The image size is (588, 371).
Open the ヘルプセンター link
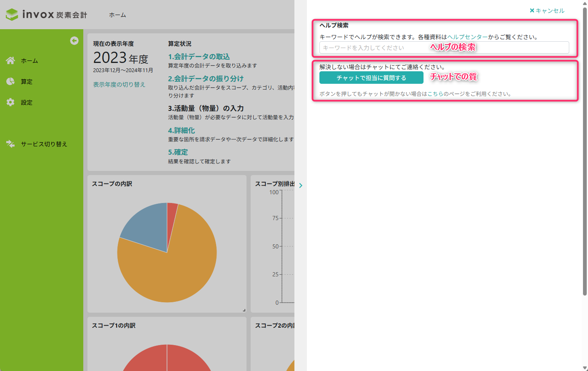[467, 37]
